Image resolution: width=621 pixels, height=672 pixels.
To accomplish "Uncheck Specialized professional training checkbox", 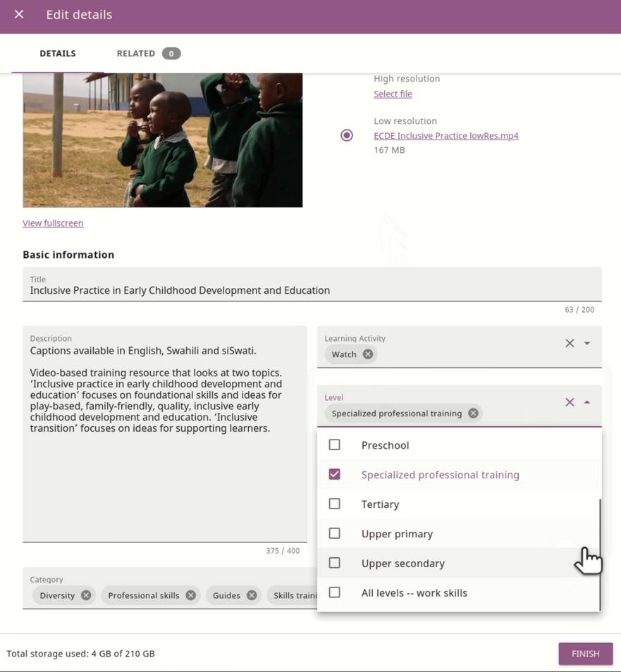I will point(335,475).
